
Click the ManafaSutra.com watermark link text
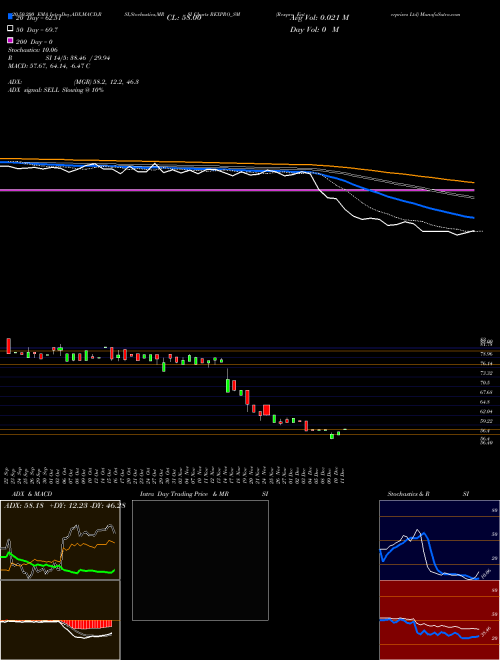click(x=440, y=14)
